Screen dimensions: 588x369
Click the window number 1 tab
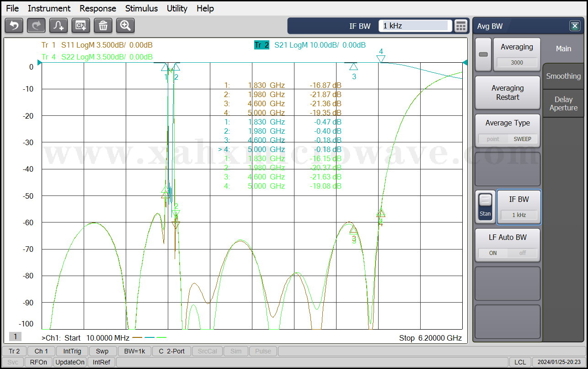pyautogui.click(x=15, y=336)
